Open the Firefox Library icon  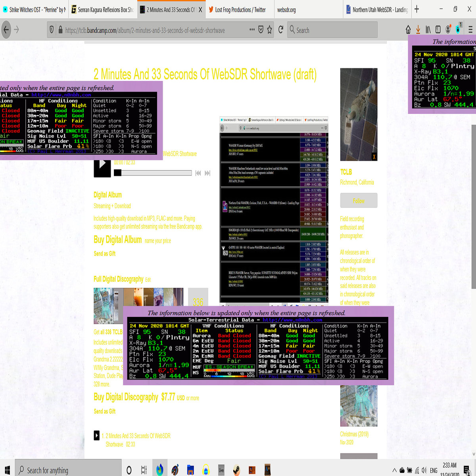428,30
